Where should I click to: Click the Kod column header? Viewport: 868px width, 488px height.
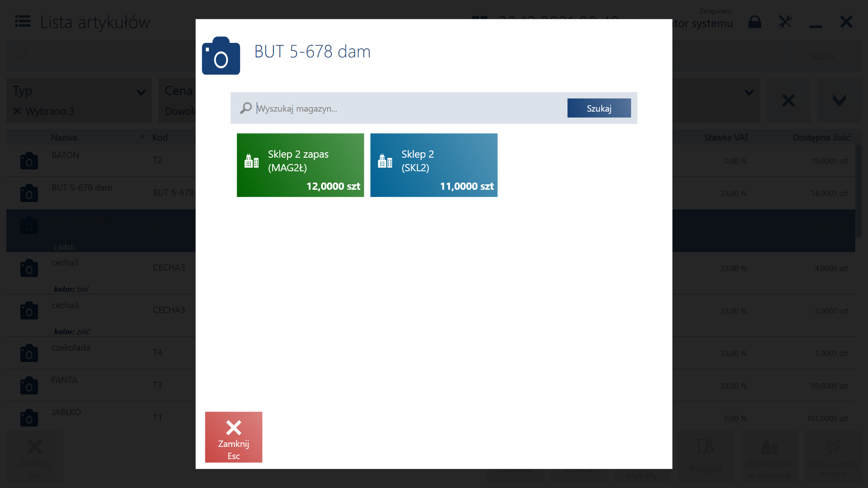160,137
